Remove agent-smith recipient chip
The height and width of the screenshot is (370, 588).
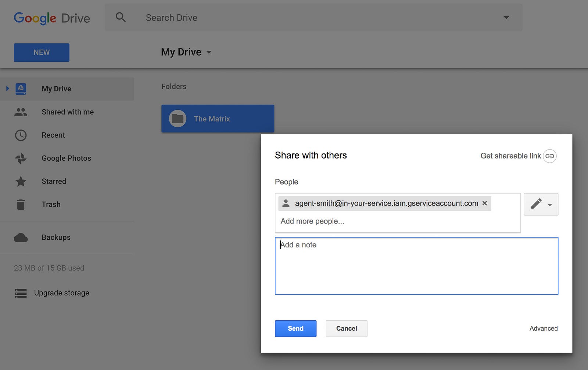pos(485,203)
